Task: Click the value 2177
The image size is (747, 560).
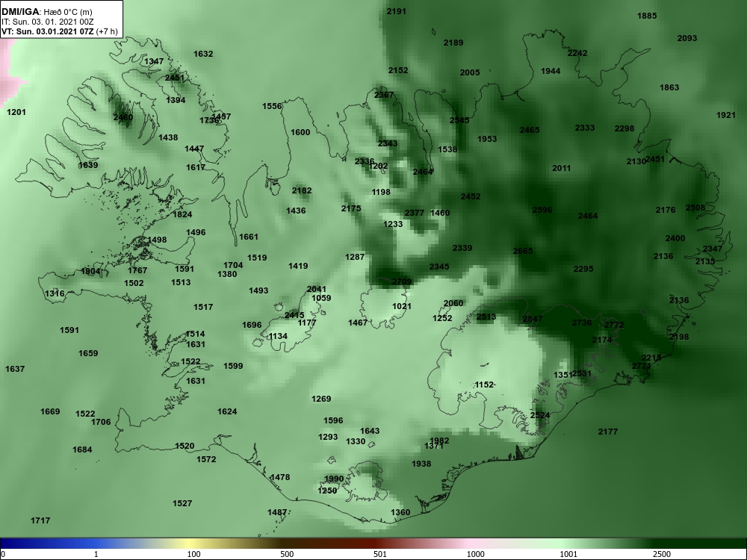Action: pyautogui.click(x=608, y=432)
